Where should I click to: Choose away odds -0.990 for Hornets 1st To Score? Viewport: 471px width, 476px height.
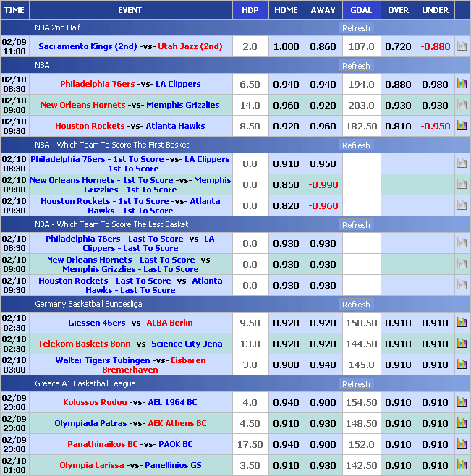[323, 184]
